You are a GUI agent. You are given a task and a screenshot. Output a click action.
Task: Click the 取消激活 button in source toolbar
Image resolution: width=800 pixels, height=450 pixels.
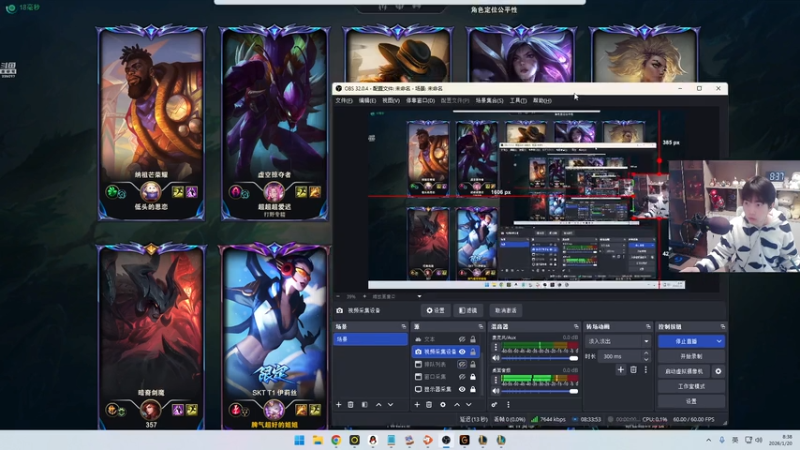pos(506,310)
